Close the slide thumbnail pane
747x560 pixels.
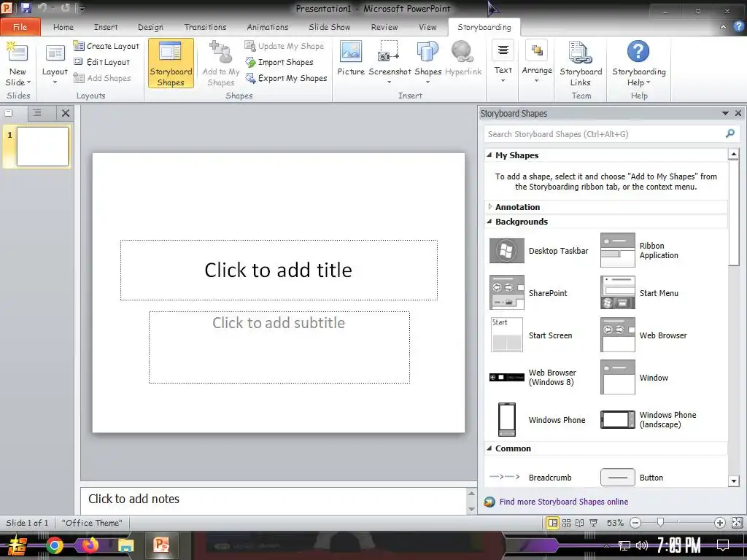pos(66,113)
